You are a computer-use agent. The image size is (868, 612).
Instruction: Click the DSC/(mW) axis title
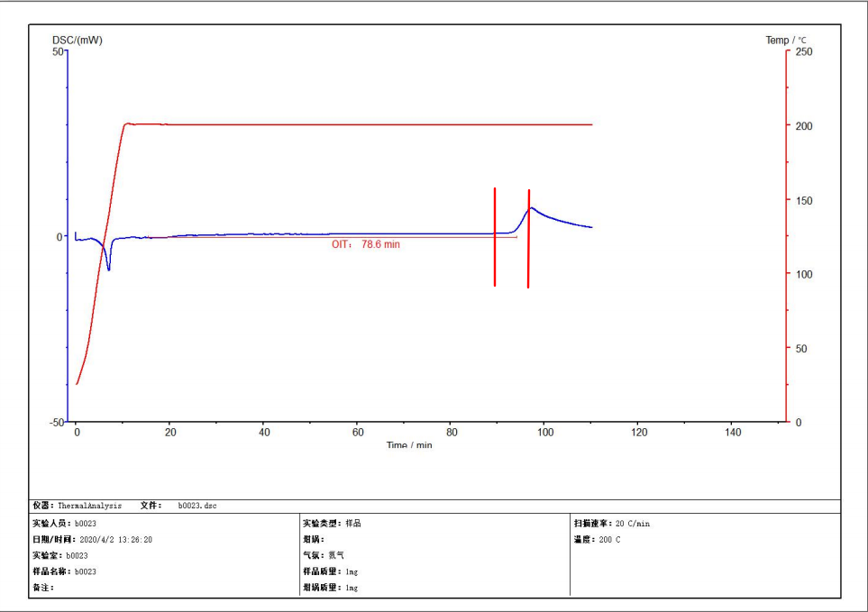tap(78, 40)
